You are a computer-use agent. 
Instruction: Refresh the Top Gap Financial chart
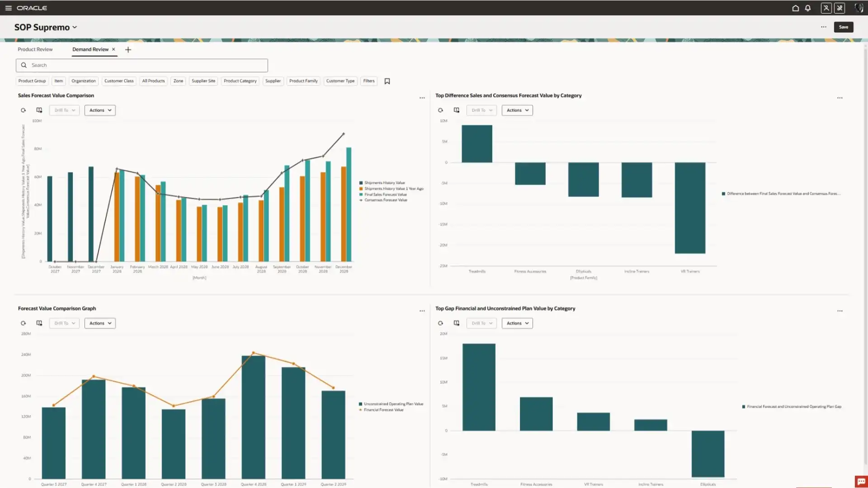click(440, 323)
